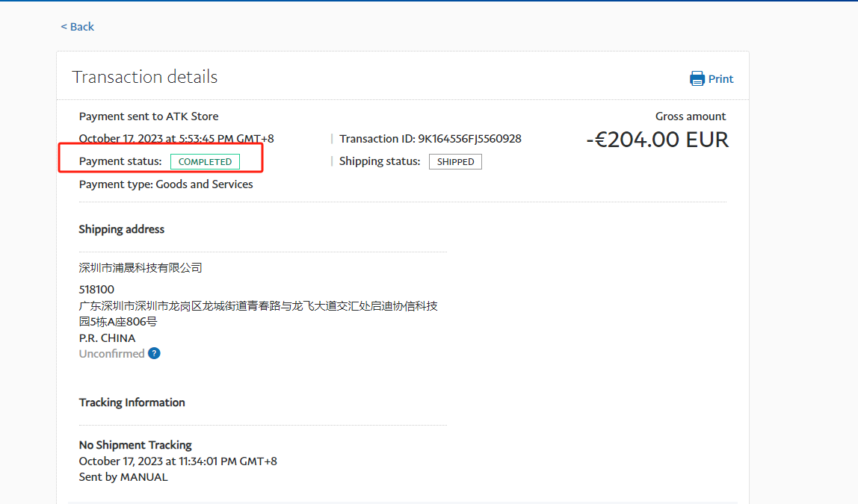Click postal code 518100
858x504 pixels.
pos(96,290)
